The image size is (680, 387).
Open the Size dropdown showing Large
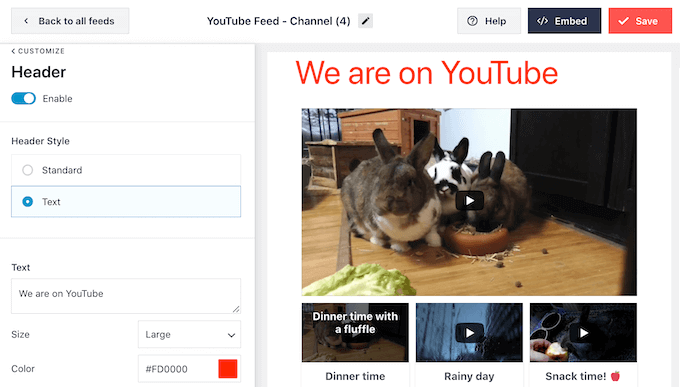click(190, 335)
